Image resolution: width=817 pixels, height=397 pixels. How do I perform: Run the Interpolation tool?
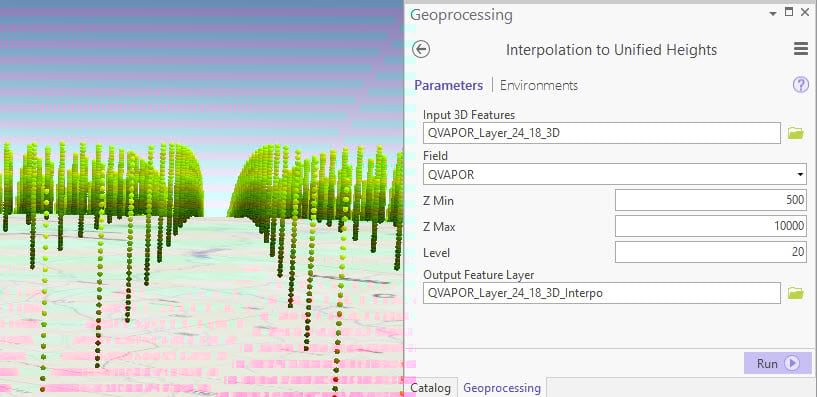(777, 363)
